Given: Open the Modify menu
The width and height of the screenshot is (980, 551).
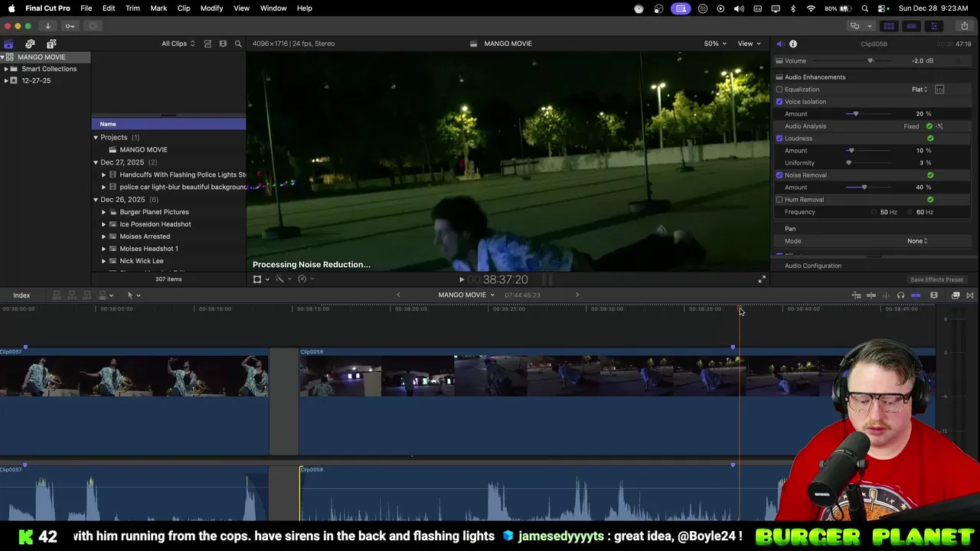Looking at the screenshot, I should [211, 8].
